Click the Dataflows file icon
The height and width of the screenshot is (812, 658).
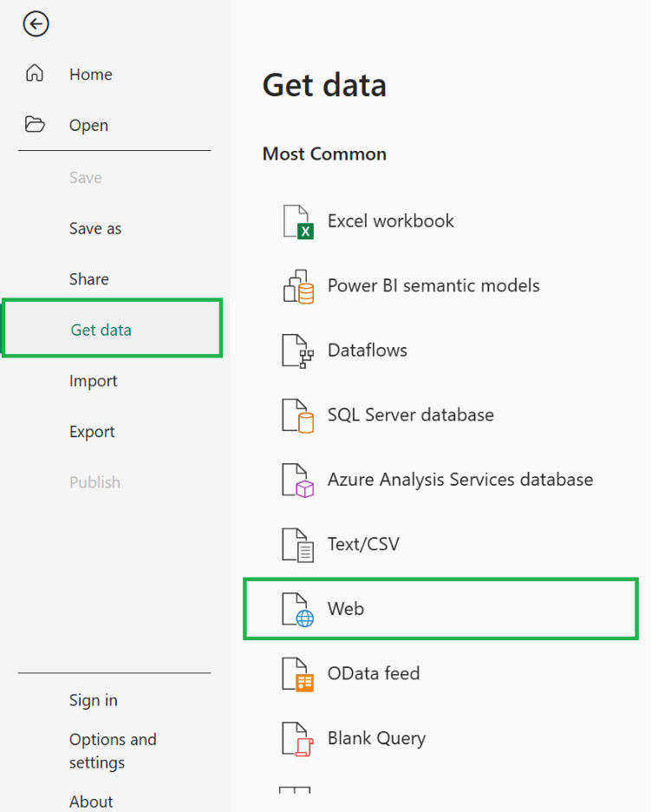tap(297, 350)
